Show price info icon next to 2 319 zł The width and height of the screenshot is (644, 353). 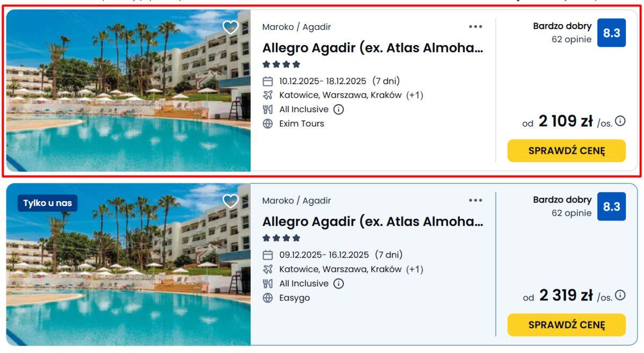pos(620,295)
